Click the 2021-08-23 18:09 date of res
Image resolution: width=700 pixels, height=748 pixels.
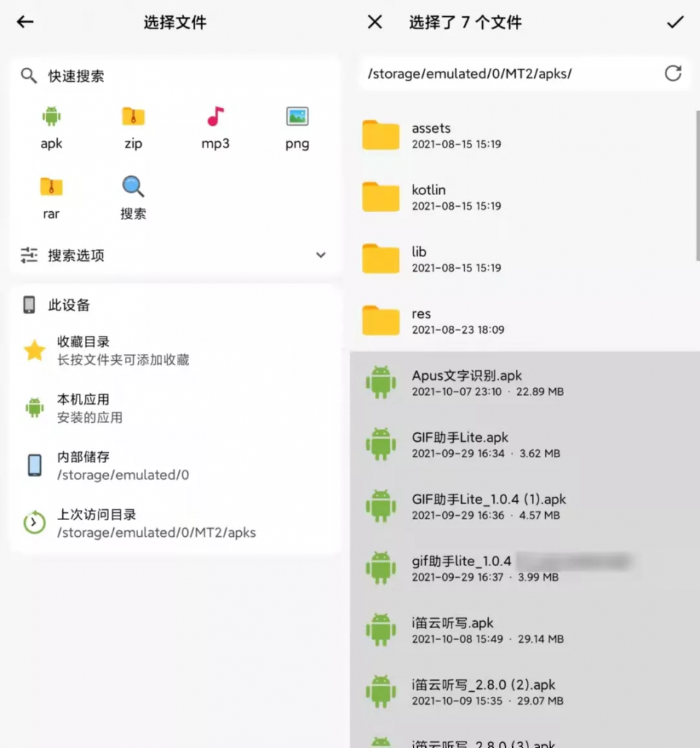tap(458, 329)
